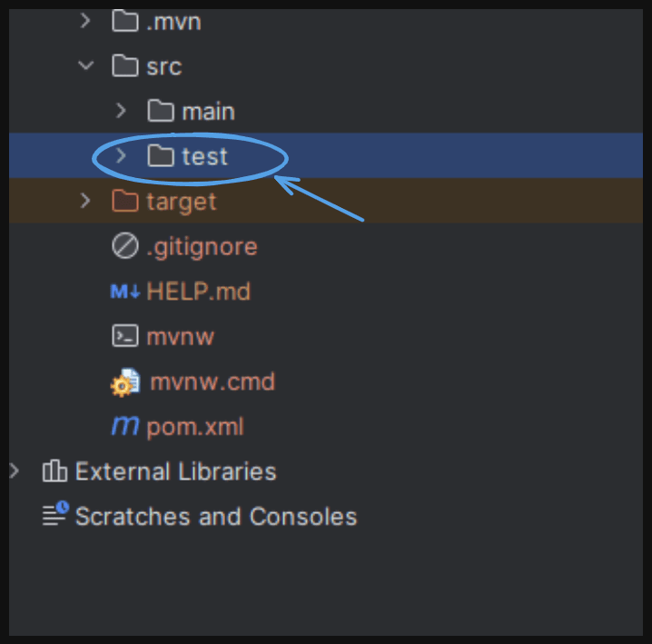Click the terminal icon next to mvnw
The height and width of the screenshot is (644, 652).
(x=125, y=336)
